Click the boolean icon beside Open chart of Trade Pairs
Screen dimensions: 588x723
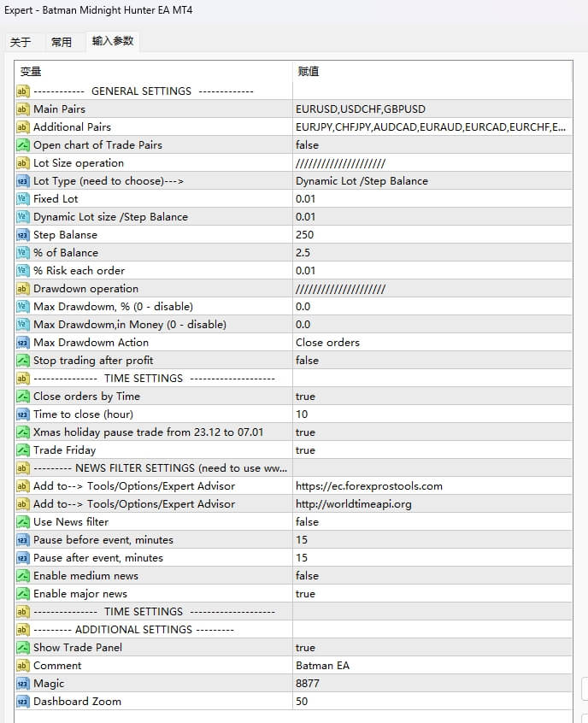point(22,145)
